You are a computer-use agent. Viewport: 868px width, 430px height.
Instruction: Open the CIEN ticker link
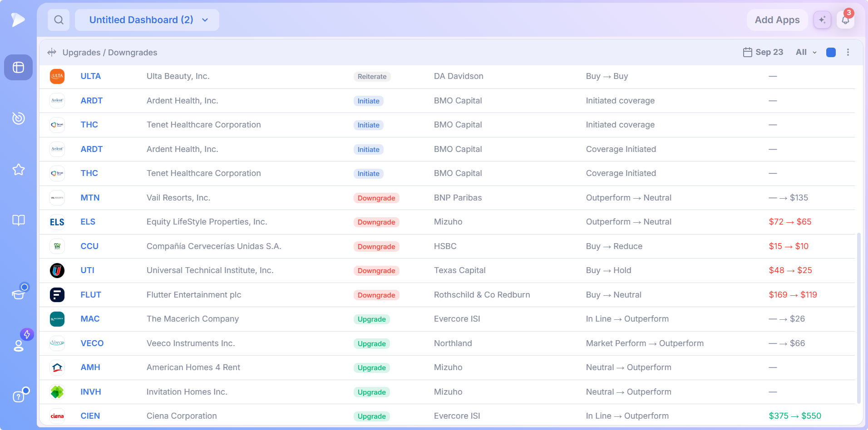click(x=90, y=416)
